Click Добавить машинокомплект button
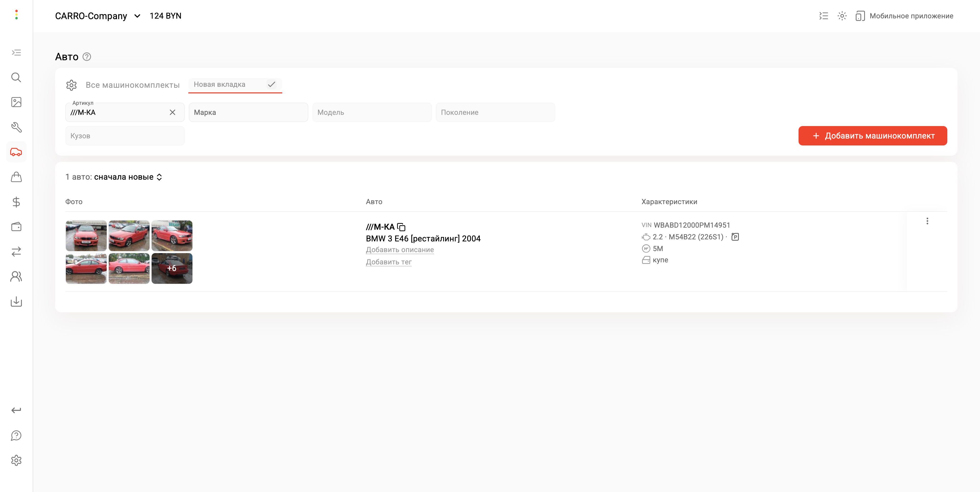 872,136
